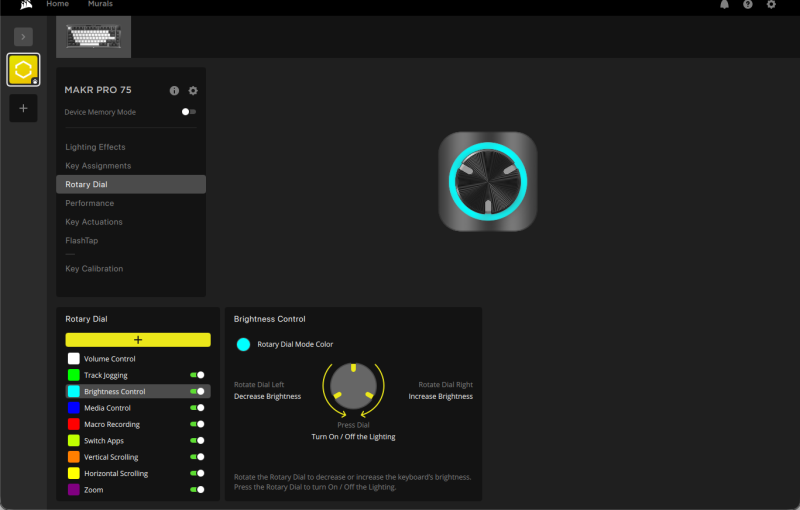Click the cyan Rotary Dial Mode Color swatch
The height and width of the screenshot is (510, 800).
click(x=243, y=344)
